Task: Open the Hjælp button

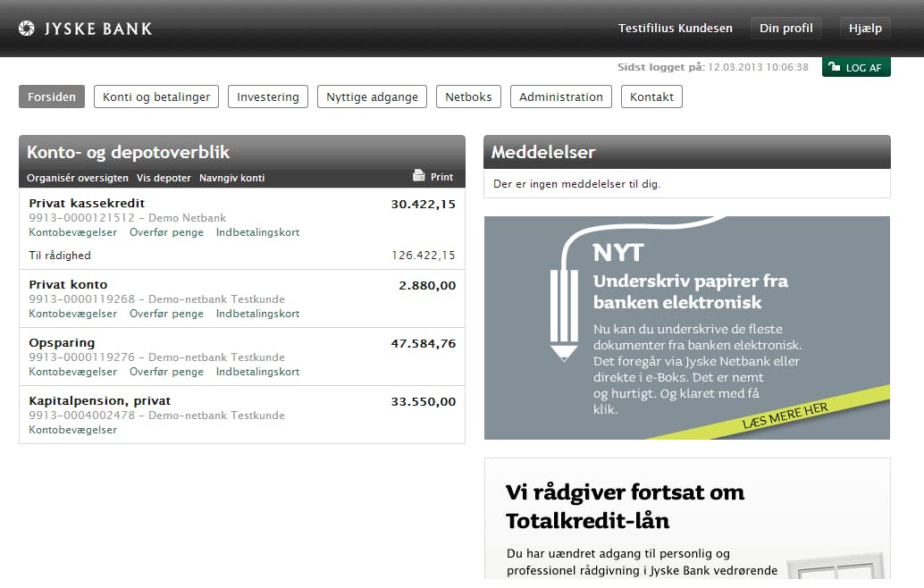Action: click(865, 29)
